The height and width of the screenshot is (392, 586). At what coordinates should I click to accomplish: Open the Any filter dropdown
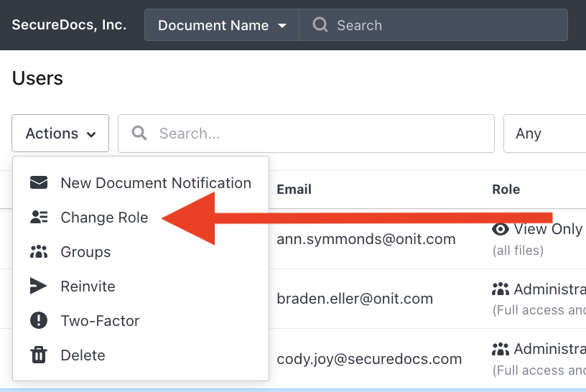pyautogui.click(x=545, y=134)
